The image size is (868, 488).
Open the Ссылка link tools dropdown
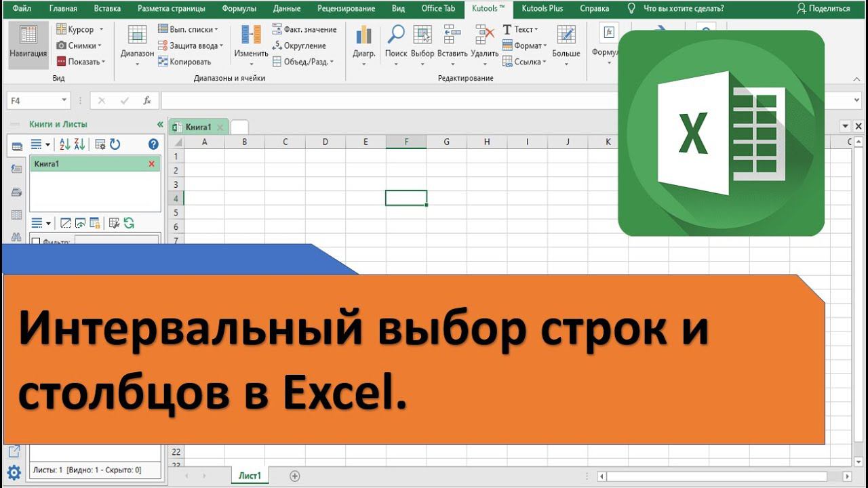click(525, 62)
